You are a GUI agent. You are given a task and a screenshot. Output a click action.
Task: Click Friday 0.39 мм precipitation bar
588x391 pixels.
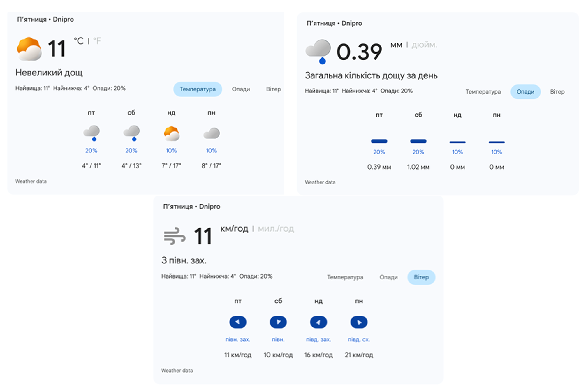379,141
